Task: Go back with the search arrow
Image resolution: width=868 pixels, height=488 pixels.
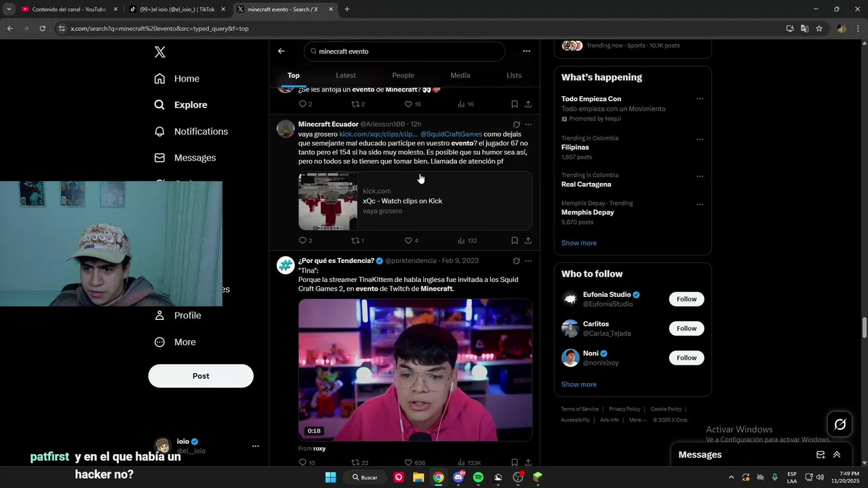Action: click(x=281, y=51)
